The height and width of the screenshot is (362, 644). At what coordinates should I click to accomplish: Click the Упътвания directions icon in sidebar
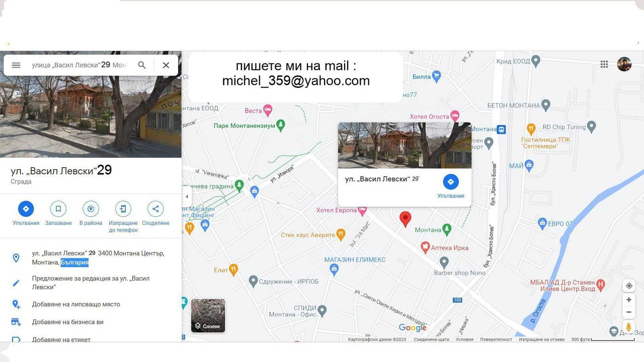pos(26,209)
